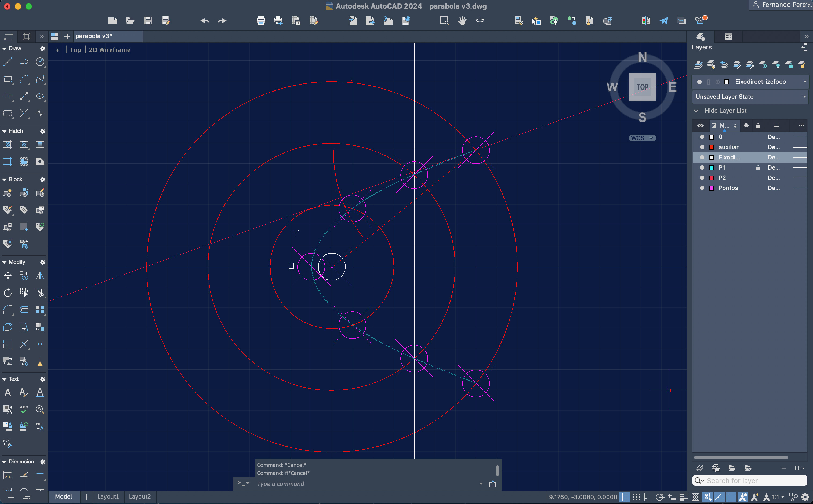Select the Multiline Text tool

(x=8, y=392)
